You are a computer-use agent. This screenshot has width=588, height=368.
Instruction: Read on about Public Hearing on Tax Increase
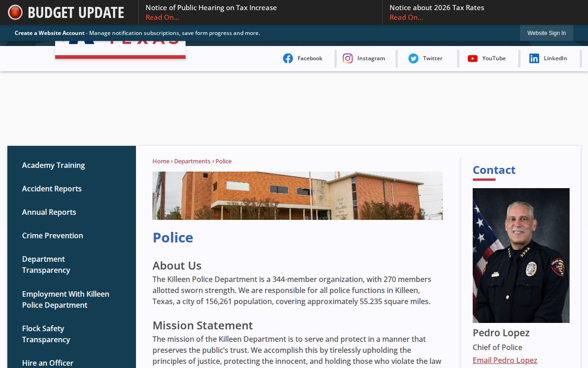point(162,17)
